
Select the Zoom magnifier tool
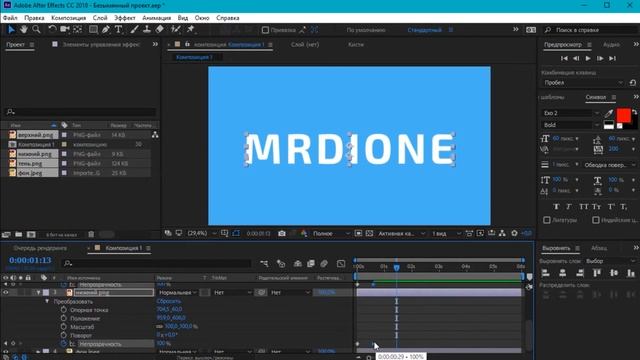tap(36, 29)
